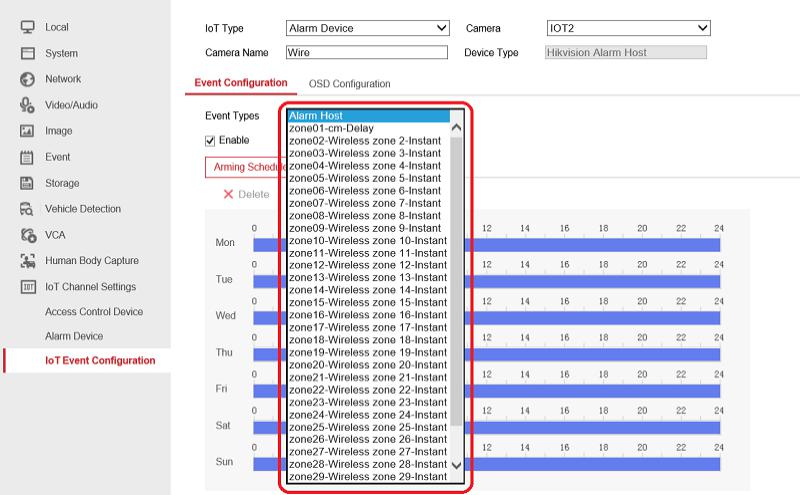800x495 pixels.
Task: Open Storage via its disk icon
Action: pos(28,183)
